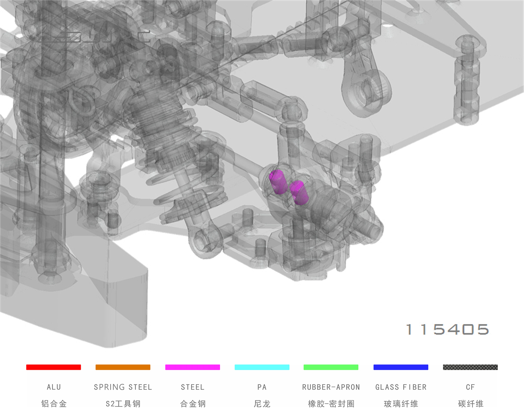The height and width of the screenshot is (420, 524).
Task: Click the GLASS FIBER text label
Action: pos(401,387)
